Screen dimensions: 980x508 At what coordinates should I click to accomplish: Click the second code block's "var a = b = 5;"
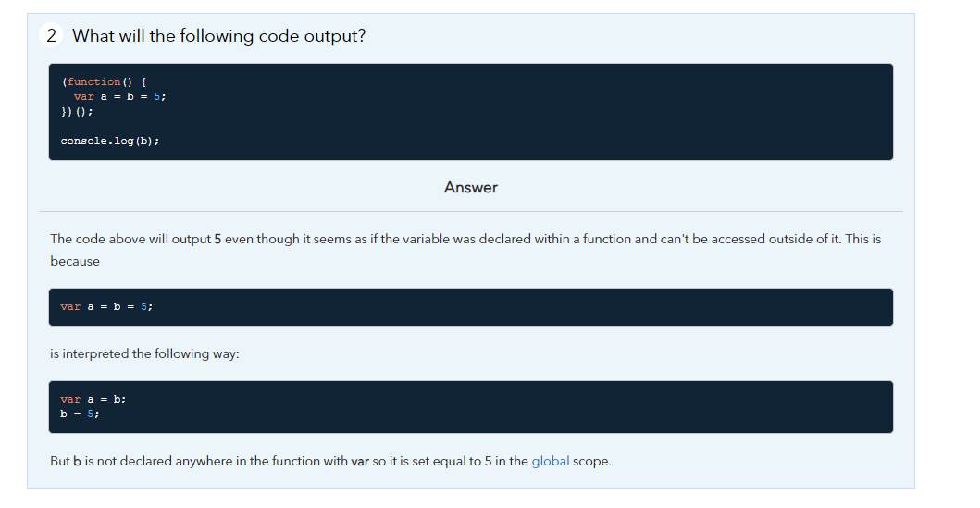106,306
